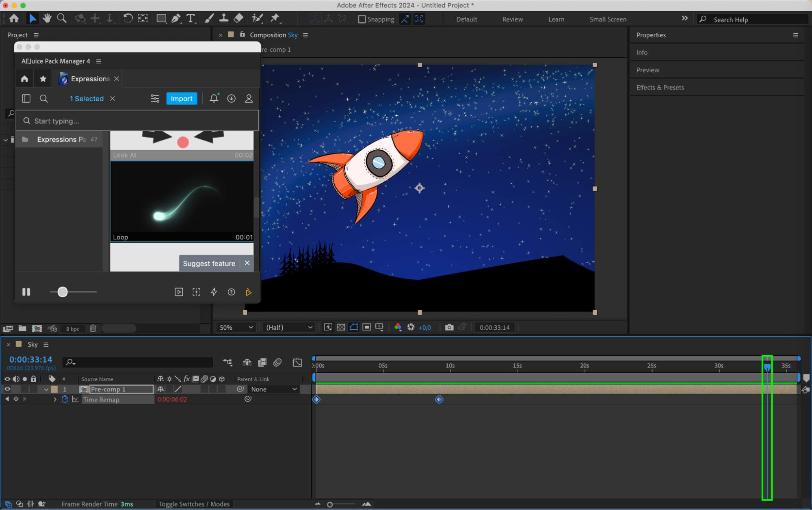Select the Puppet Pin tool

pyautogui.click(x=275, y=18)
